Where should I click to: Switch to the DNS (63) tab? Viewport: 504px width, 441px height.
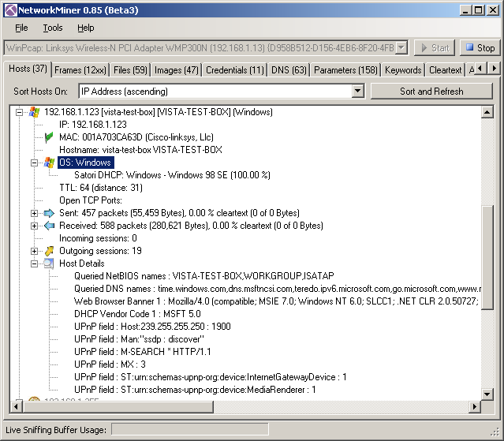289,70
